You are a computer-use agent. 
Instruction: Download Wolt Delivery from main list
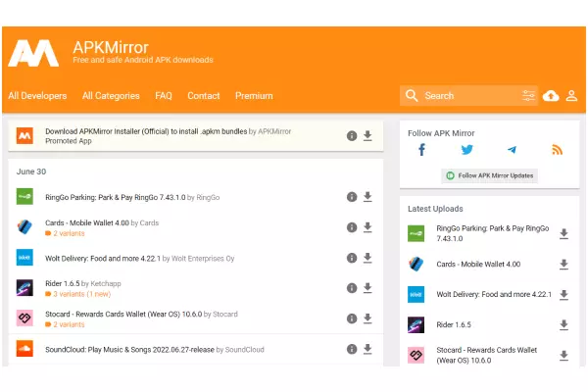(x=367, y=258)
